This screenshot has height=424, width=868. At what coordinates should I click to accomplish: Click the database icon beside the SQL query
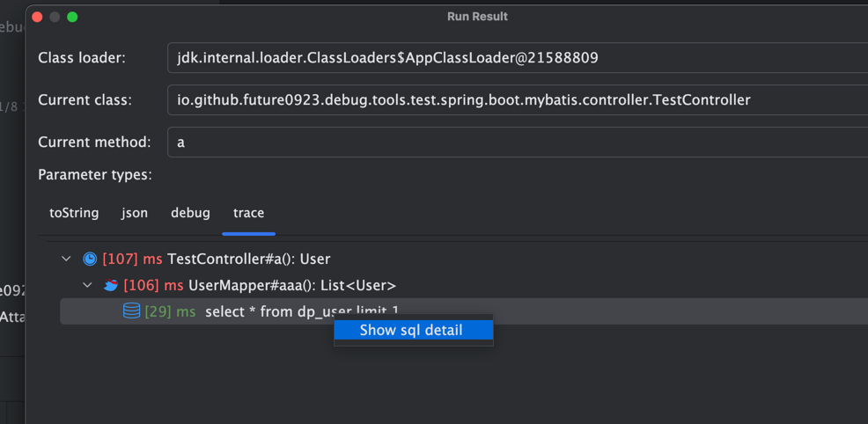[131, 311]
